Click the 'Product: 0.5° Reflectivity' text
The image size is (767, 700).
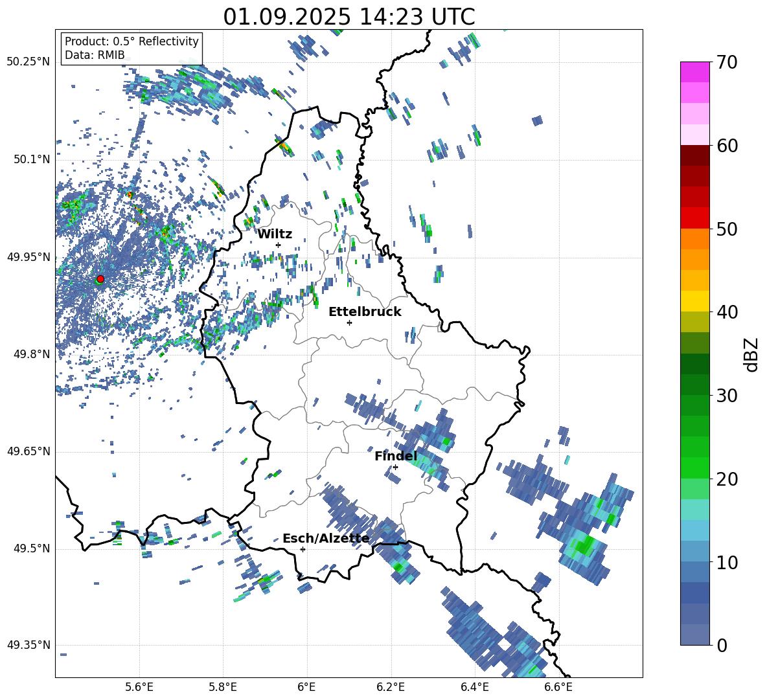click(132, 41)
